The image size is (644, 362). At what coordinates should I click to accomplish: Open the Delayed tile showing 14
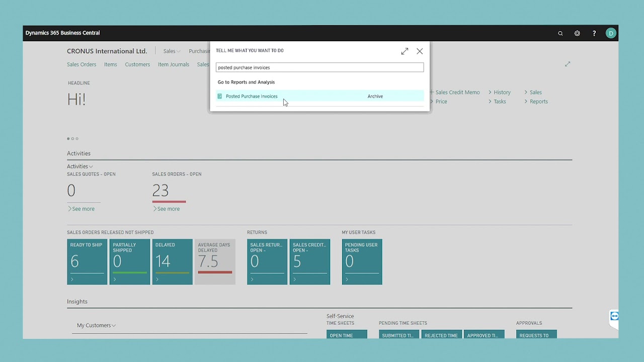coord(173,262)
